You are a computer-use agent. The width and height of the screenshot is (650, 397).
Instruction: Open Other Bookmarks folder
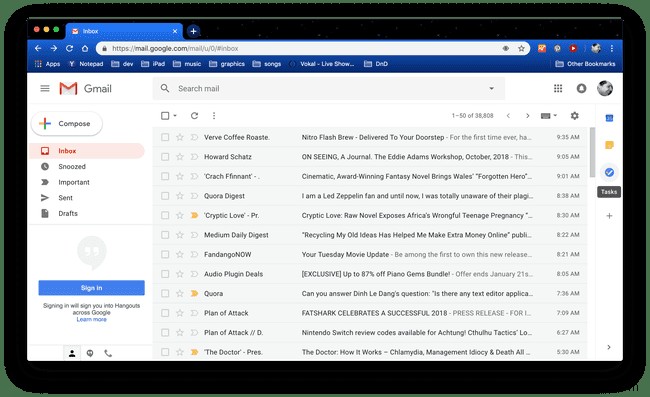(x=585, y=64)
